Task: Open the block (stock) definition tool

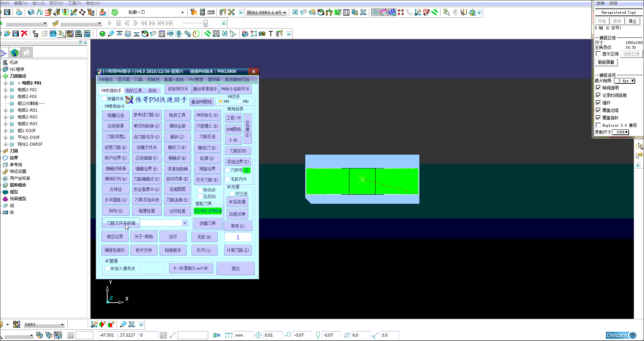Action: 31,12
